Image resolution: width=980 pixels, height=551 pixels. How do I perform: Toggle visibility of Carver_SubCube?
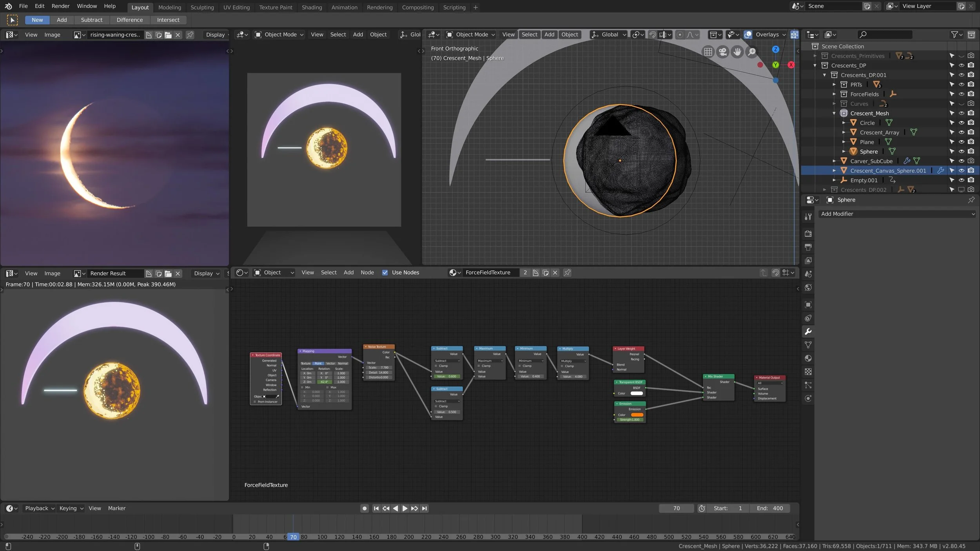(962, 161)
